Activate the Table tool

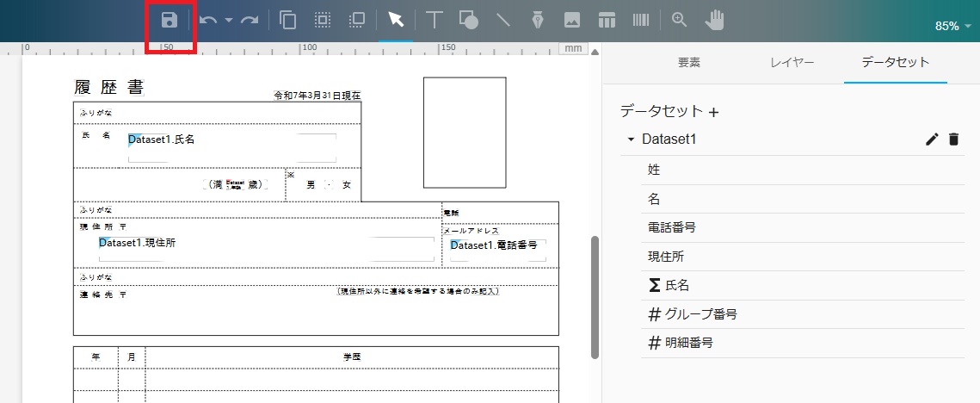point(607,20)
